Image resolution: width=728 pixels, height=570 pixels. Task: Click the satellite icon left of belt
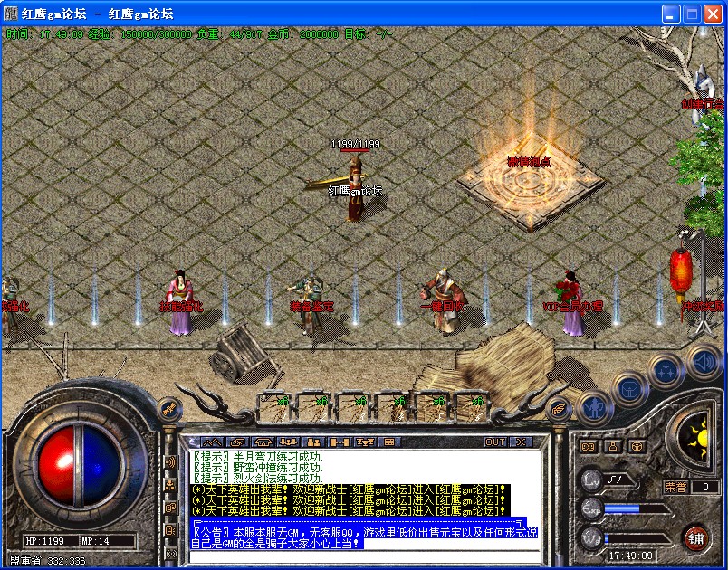(168, 409)
